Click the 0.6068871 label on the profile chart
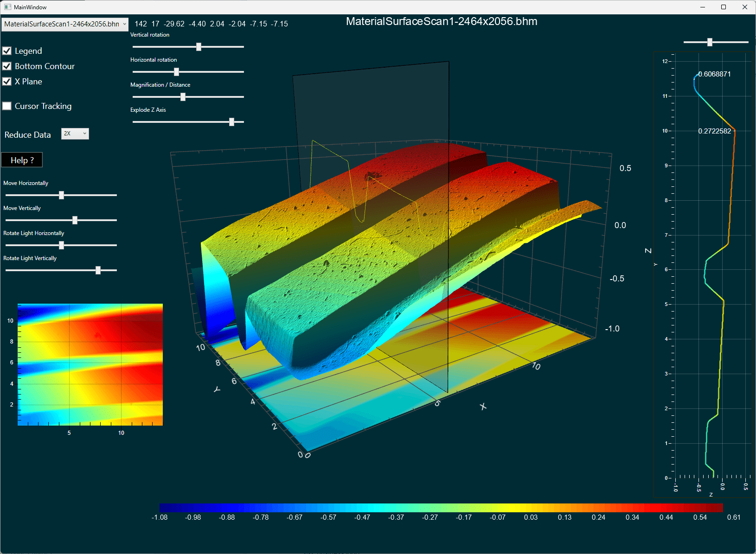The image size is (756, 554). pyautogui.click(x=715, y=74)
